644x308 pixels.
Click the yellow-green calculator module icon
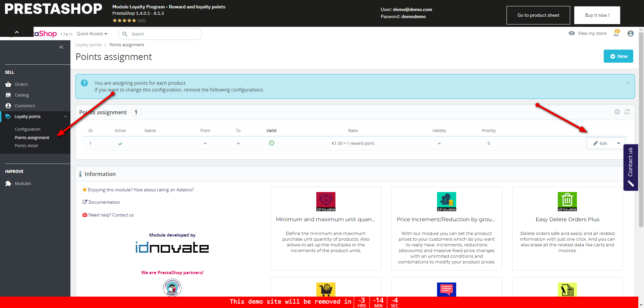[x=567, y=290]
